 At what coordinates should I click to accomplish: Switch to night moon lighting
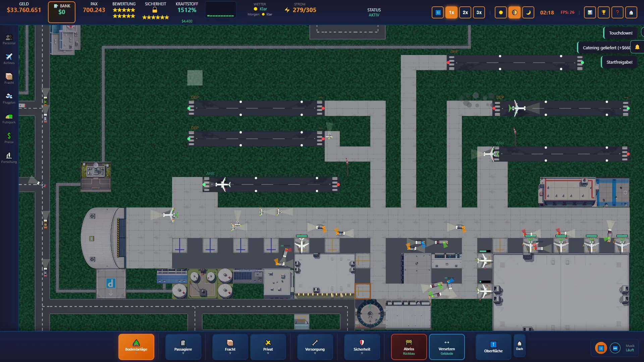[528, 12]
